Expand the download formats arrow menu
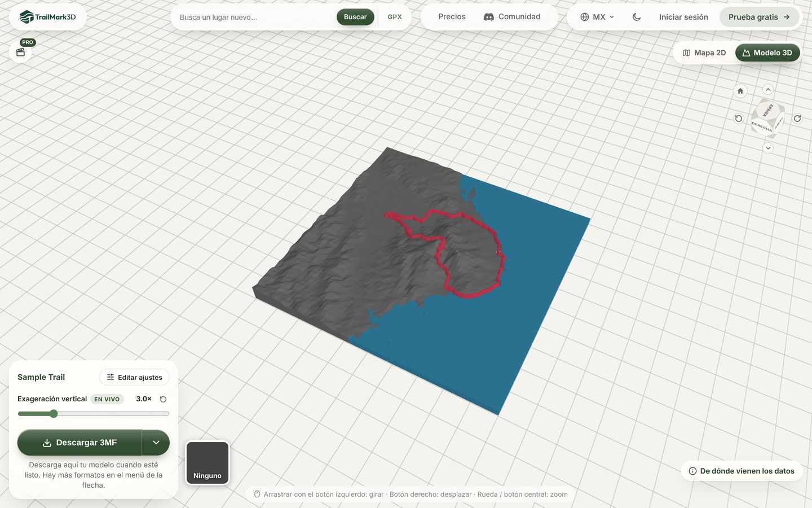 [x=156, y=443]
